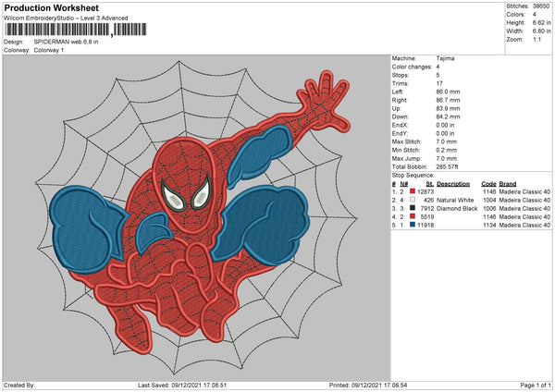Click the 'Brand' column header
The image size is (555, 392).
coord(508,184)
